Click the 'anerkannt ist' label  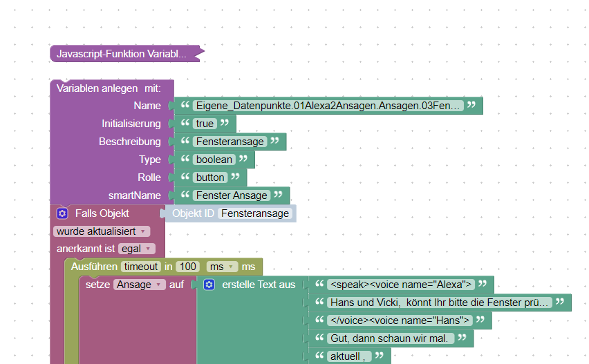pyautogui.click(x=86, y=249)
